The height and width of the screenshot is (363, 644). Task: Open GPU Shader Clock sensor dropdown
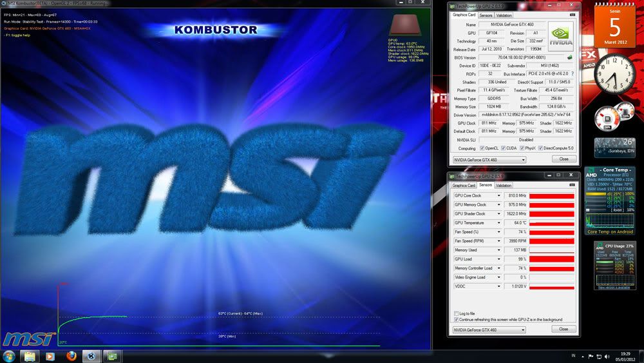pos(498,214)
